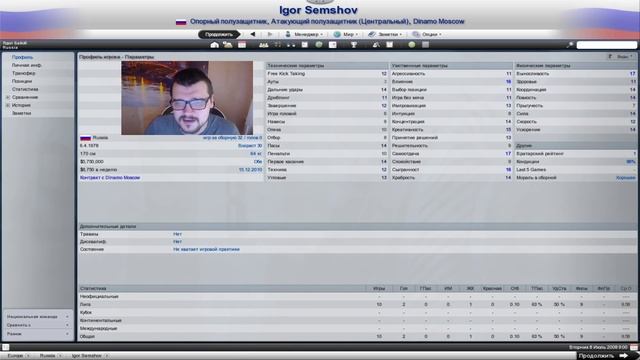Click the Last 5 Games row
The height and width of the screenshot is (360, 640).
point(576,169)
